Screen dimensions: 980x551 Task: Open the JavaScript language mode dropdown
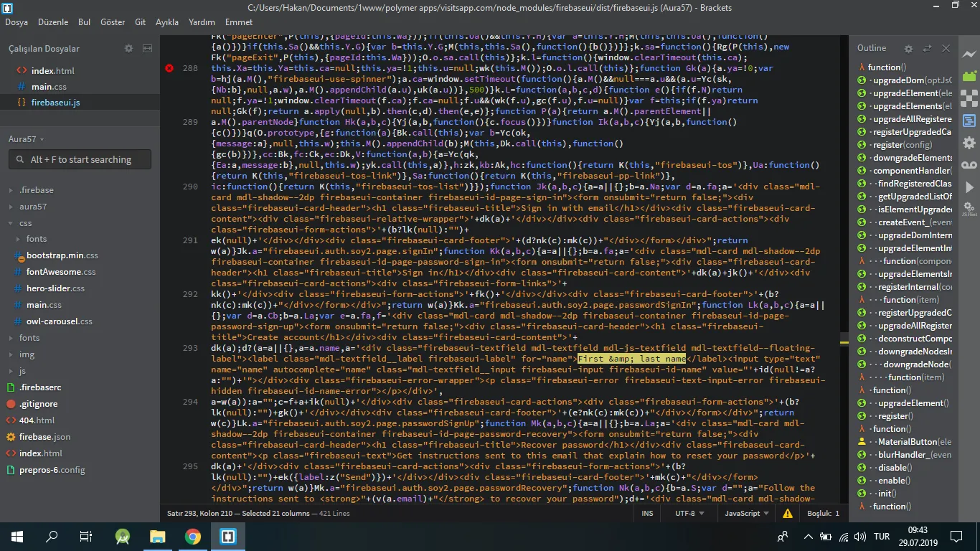point(747,514)
